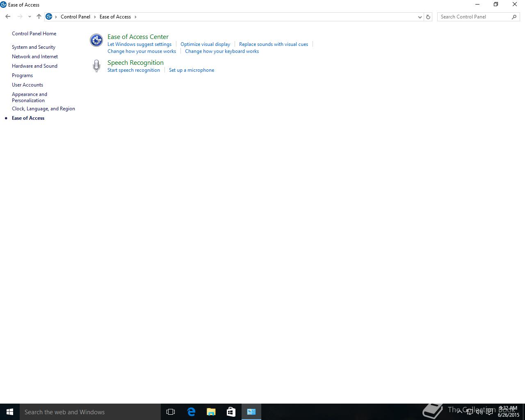Click the taskbar clock and date
The height and width of the screenshot is (420, 525).
coord(508,412)
